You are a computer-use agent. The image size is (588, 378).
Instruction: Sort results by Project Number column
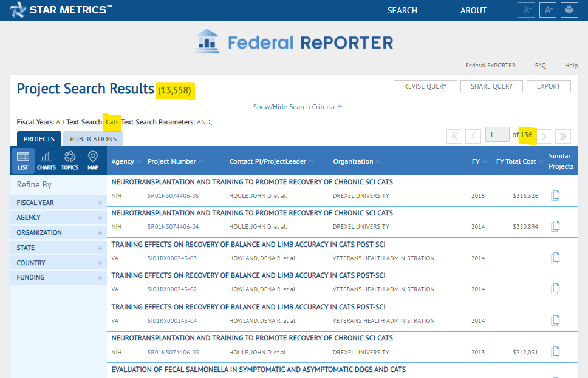pos(175,161)
